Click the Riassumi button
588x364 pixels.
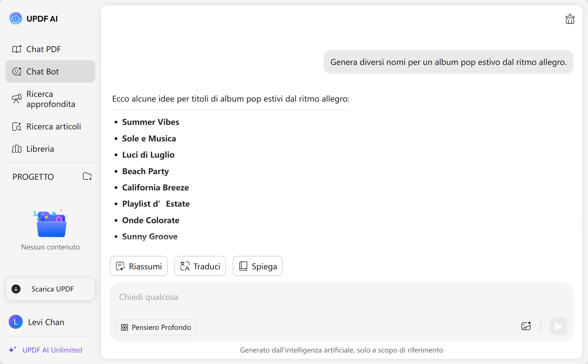coord(139,266)
